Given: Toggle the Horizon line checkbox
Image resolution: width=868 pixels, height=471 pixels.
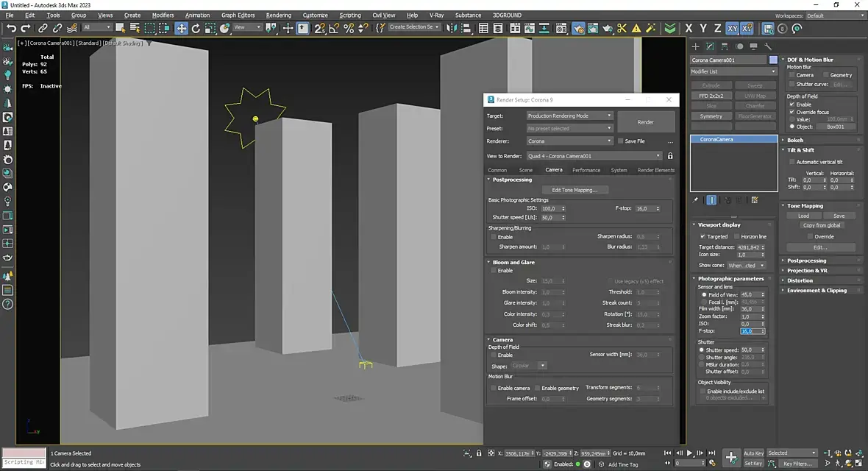Looking at the screenshot, I should click(x=736, y=236).
